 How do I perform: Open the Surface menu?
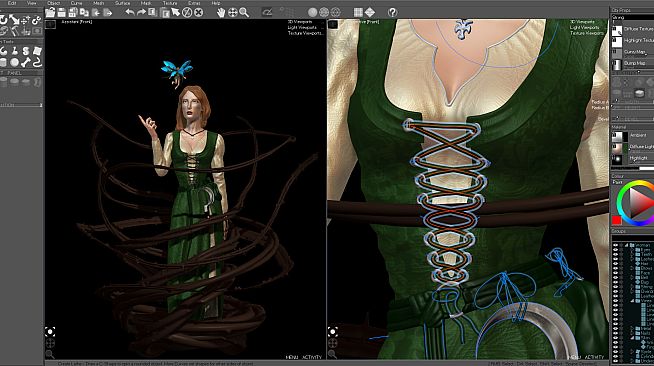(x=123, y=3)
